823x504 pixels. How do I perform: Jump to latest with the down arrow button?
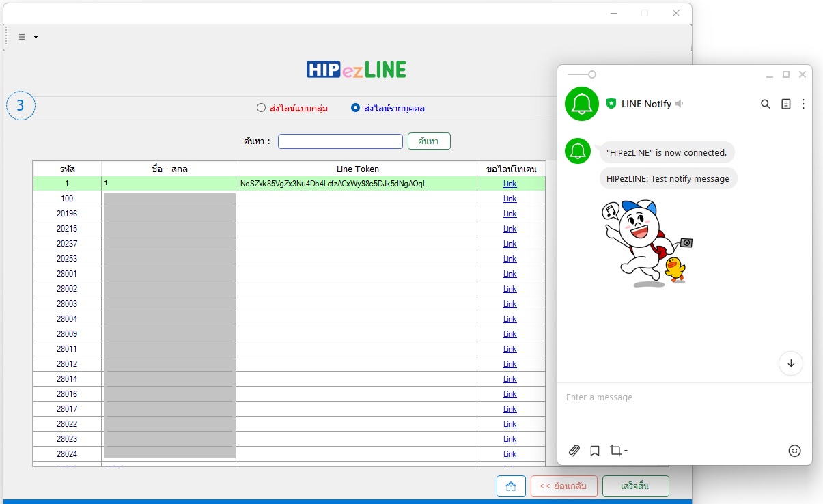[x=791, y=363]
